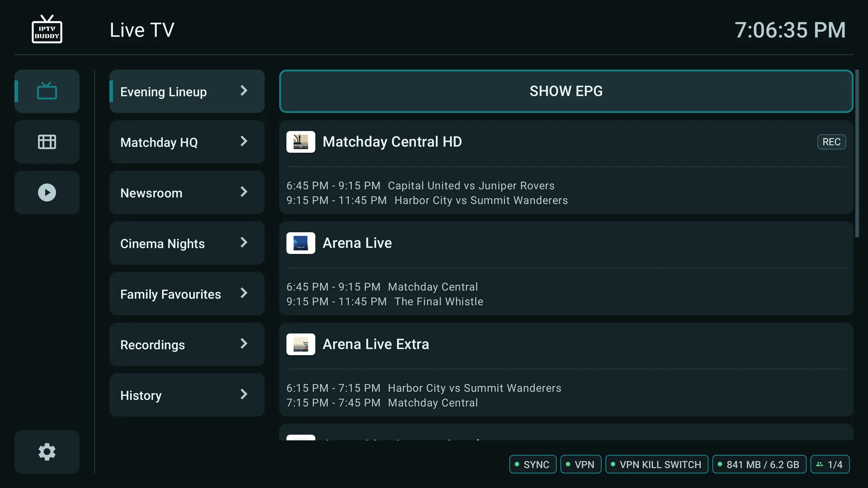The image size is (868, 488).
Task: Open the settings gear icon
Action: coord(47,452)
